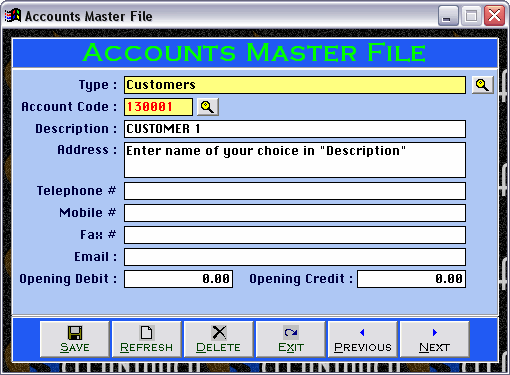Screen dimensions: 510x375
Task: Go to the Next account record
Action: click(x=435, y=339)
